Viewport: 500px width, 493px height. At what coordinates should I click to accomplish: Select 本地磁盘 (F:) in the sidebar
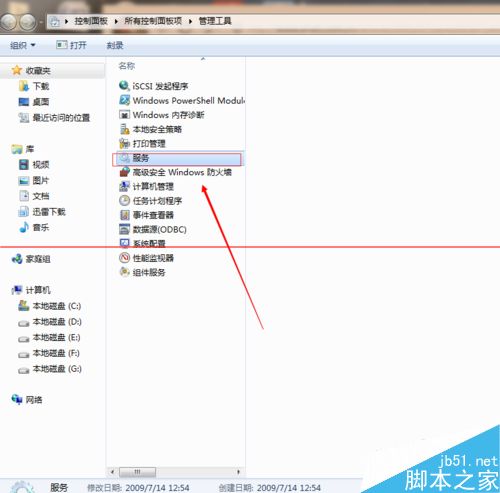[x=49, y=353]
